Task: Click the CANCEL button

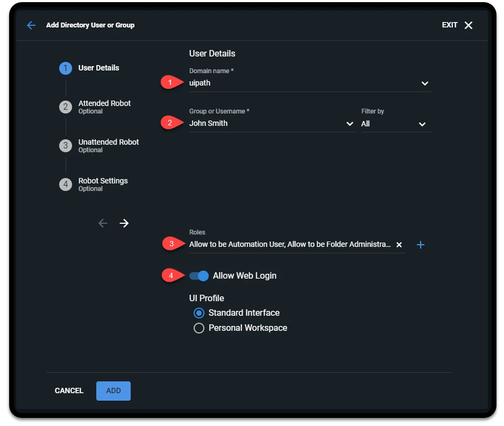Action: point(69,390)
